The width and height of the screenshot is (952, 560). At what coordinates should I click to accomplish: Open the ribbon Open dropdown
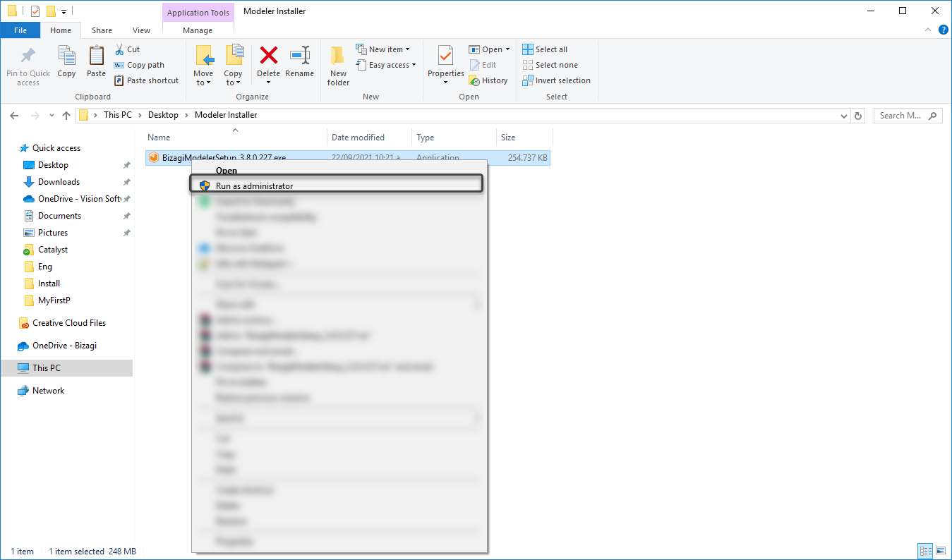coord(489,49)
